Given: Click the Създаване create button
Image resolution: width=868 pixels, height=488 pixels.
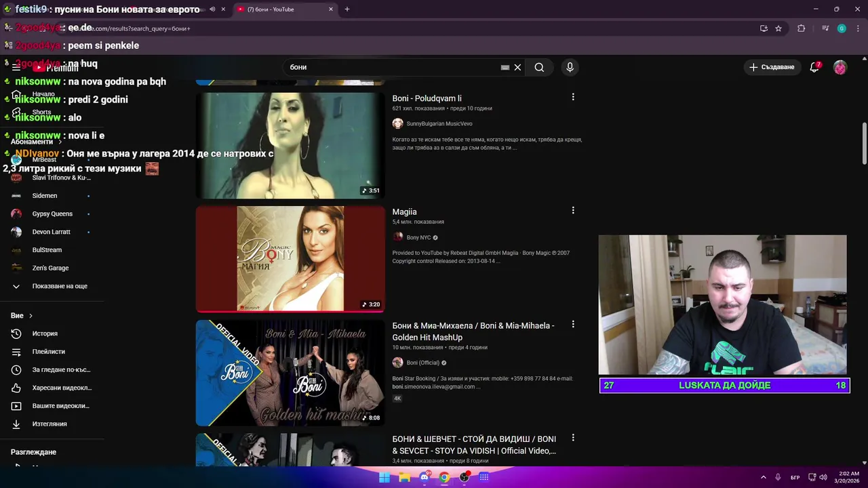Looking at the screenshot, I should tap(772, 67).
